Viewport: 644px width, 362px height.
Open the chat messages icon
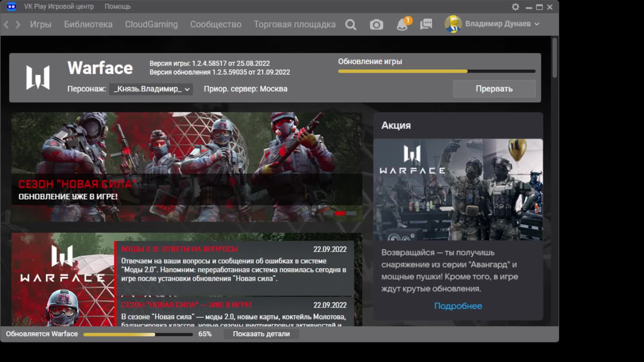coord(426,24)
